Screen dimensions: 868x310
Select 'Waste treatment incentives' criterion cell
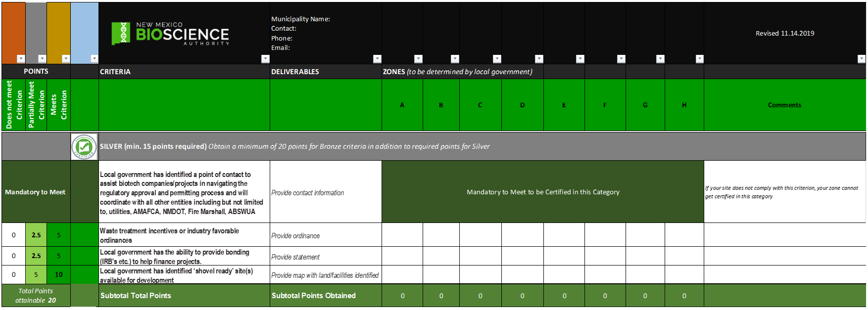coord(184,235)
